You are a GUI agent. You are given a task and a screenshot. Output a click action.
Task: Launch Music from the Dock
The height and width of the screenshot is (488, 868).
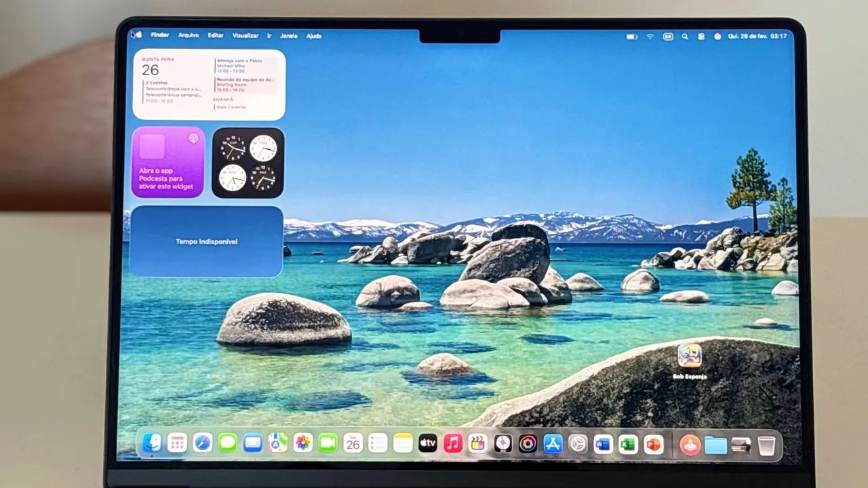pyautogui.click(x=453, y=443)
